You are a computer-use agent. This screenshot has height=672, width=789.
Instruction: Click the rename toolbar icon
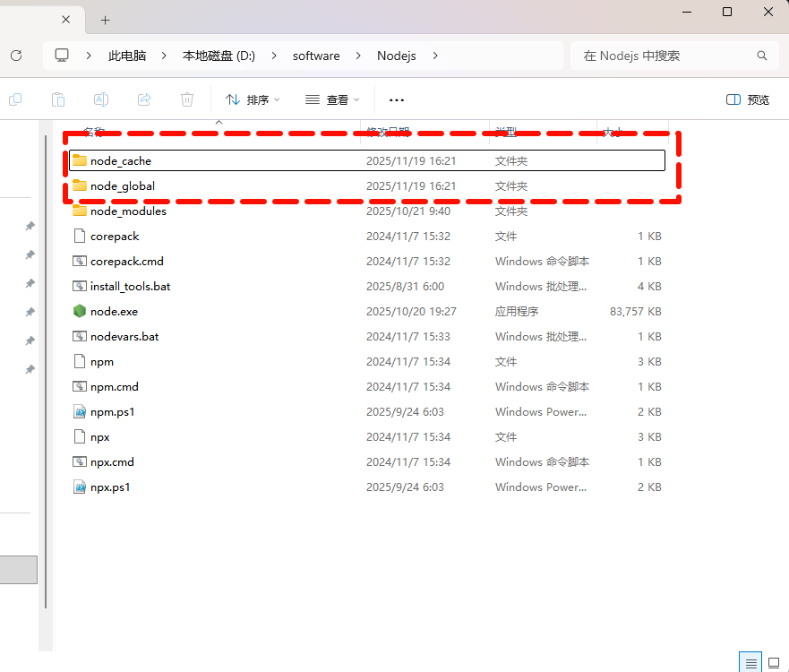101,99
